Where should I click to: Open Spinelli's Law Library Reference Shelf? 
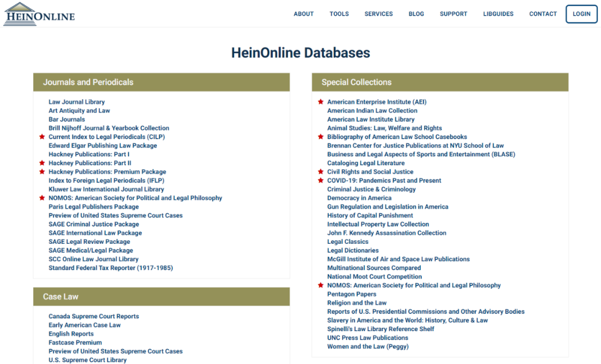[381, 329]
